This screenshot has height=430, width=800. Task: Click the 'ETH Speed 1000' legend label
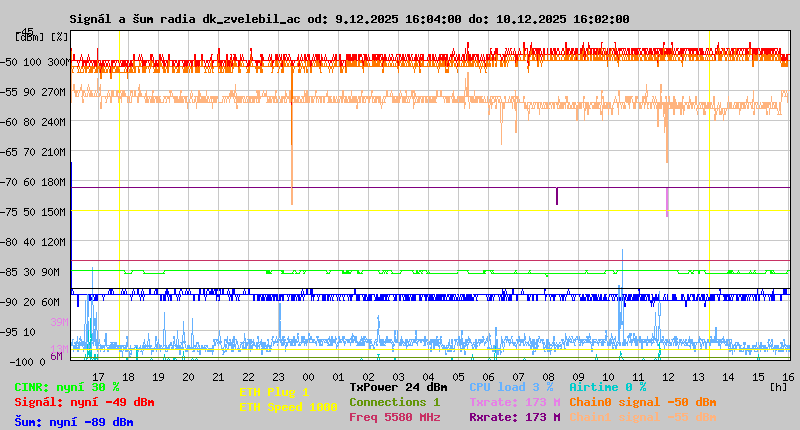(288, 408)
